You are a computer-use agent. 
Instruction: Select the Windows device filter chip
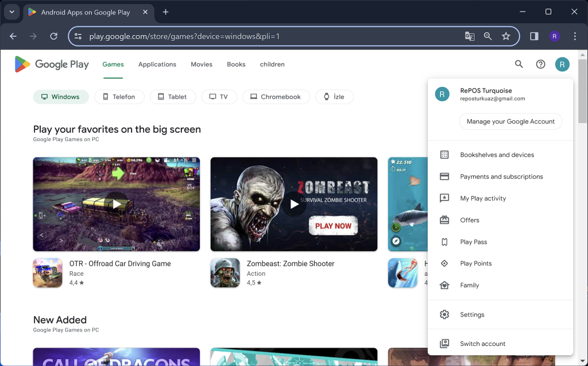(61, 97)
